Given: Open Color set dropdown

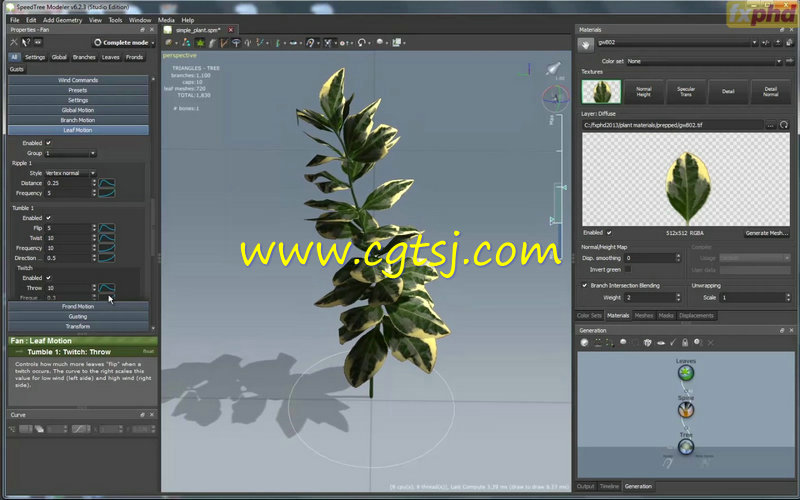Looking at the screenshot, I should pos(704,61).
